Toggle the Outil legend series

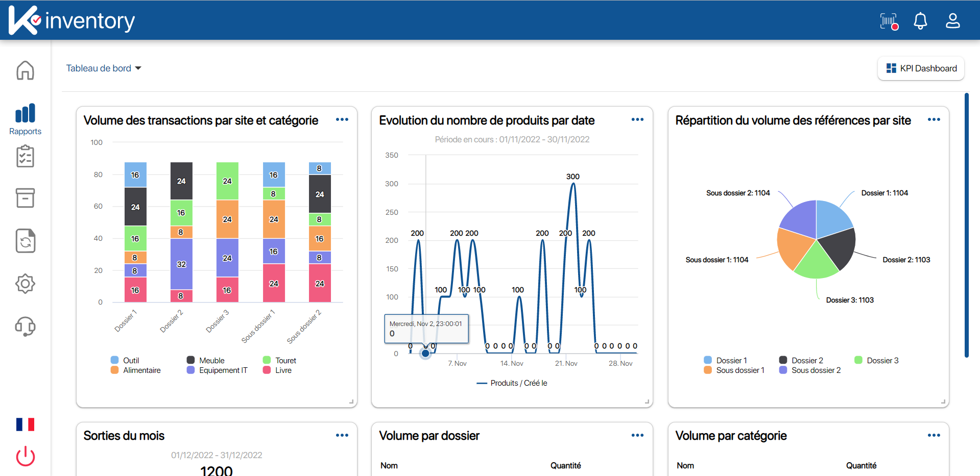click(x=125, y=360)
